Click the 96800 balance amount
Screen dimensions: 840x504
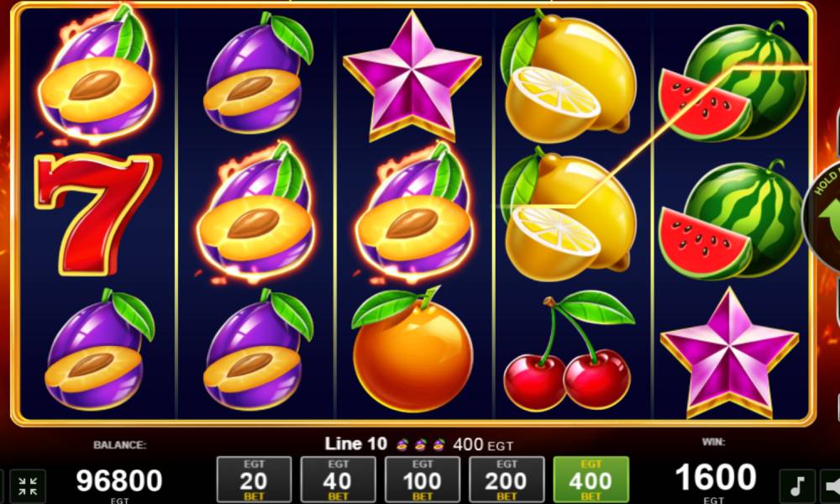pos(119,480)
